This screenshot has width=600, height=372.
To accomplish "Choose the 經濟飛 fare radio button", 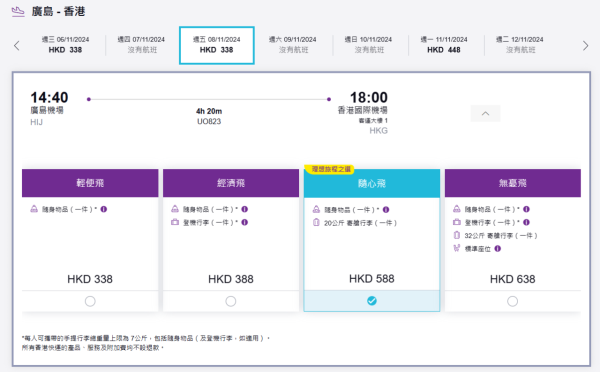I will point(231,301).
